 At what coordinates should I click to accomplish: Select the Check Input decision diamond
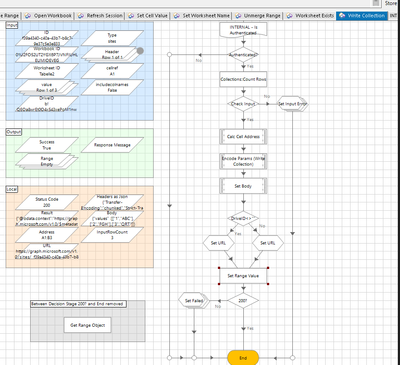[243, 104]
